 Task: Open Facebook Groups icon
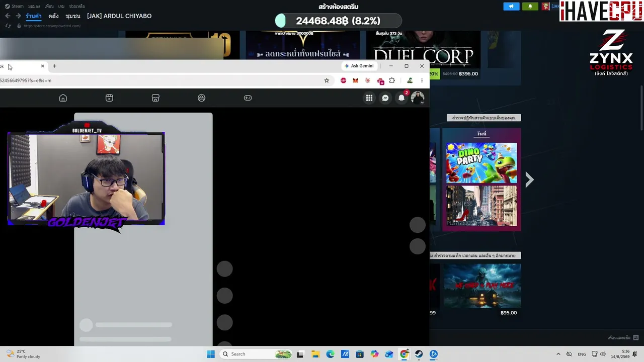[x=202, y=98]
